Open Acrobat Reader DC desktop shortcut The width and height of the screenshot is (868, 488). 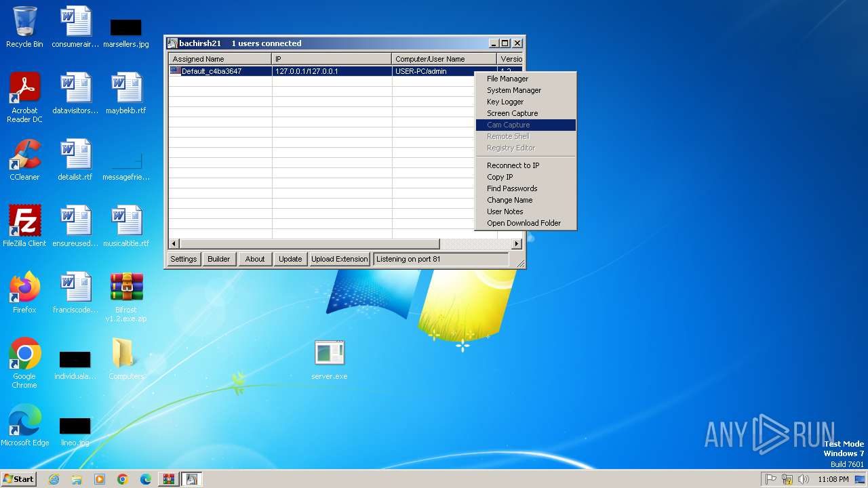tap(24, 98)
